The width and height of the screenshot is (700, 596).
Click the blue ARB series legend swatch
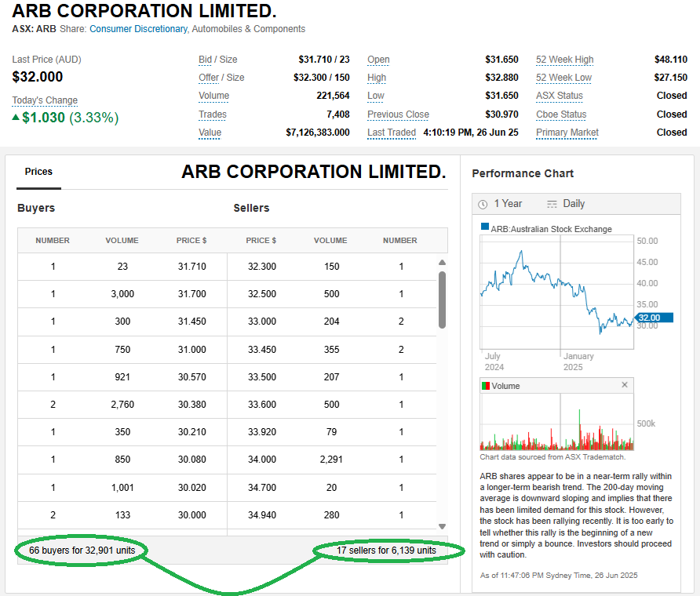pos(485,228)
